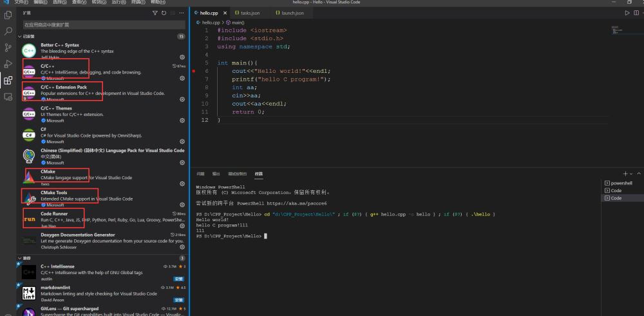Open the Explorer view in activity bar
644x316 pixels.
pyautogui.click(x=8, y=15)
